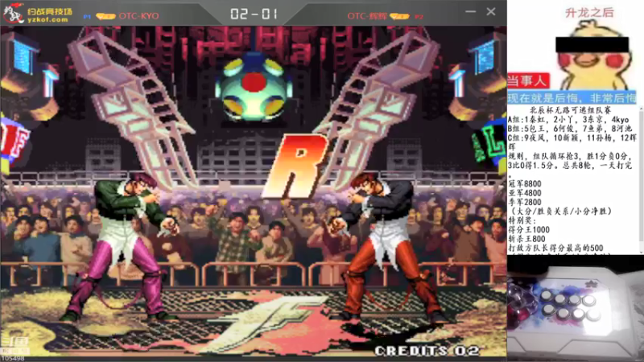Click the blue caption 现在就是后悔
The width and height of the screenshot is (644, 362).
pyautogui.click(x=572, y=98)
